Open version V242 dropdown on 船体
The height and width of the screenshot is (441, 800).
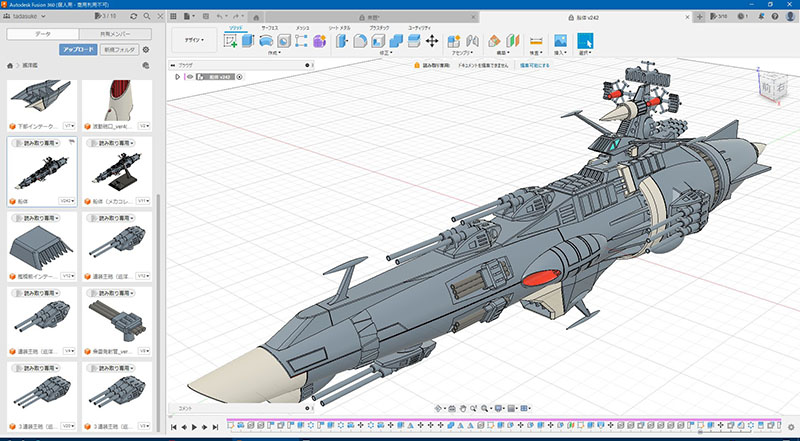point(67,201)
